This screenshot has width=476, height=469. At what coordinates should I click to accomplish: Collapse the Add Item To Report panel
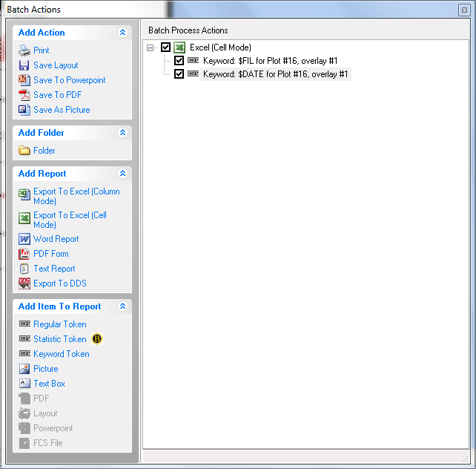point(122,306)
